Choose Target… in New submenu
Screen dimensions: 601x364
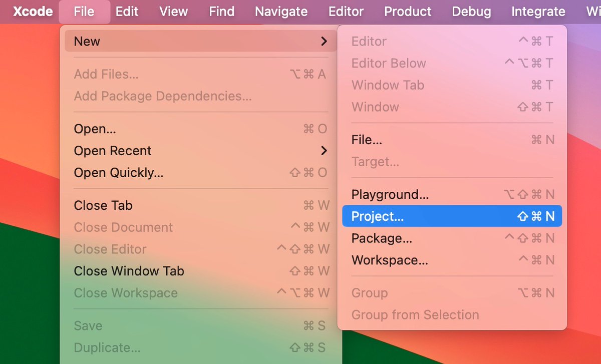pyautogui.click(x=452, y=162)
